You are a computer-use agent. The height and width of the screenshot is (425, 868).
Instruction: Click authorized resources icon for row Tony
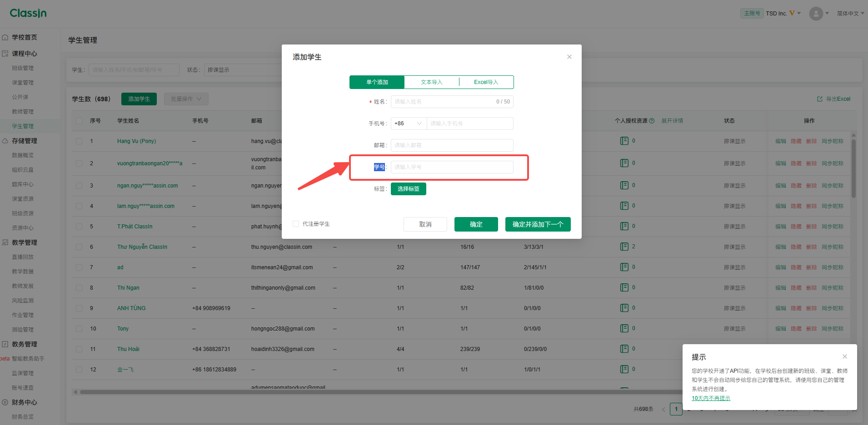tap(624, 328)
